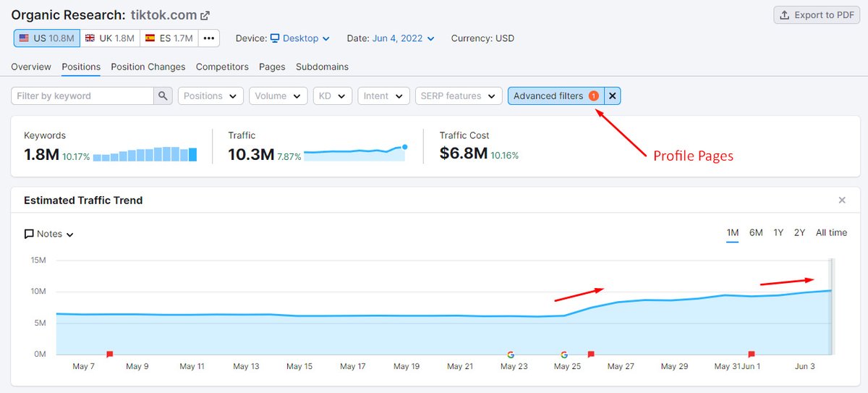
Task: Expand the Volume filter dropdown
Action: (278, 96)
